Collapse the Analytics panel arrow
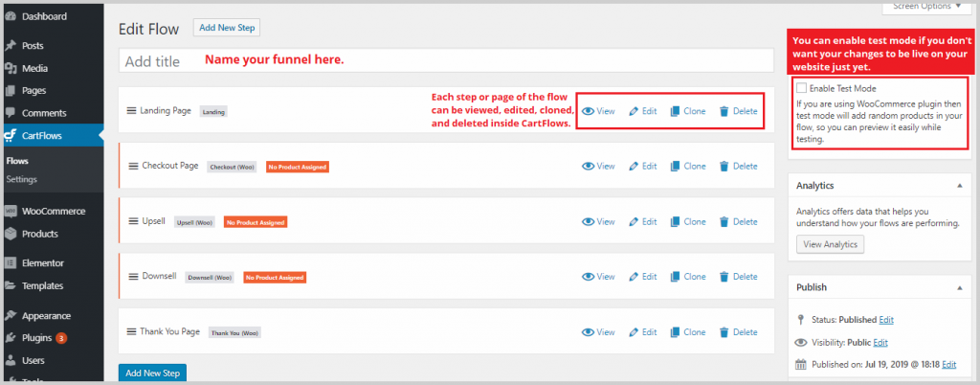Viewport: 980px width, 385px height. pos(959,186)
